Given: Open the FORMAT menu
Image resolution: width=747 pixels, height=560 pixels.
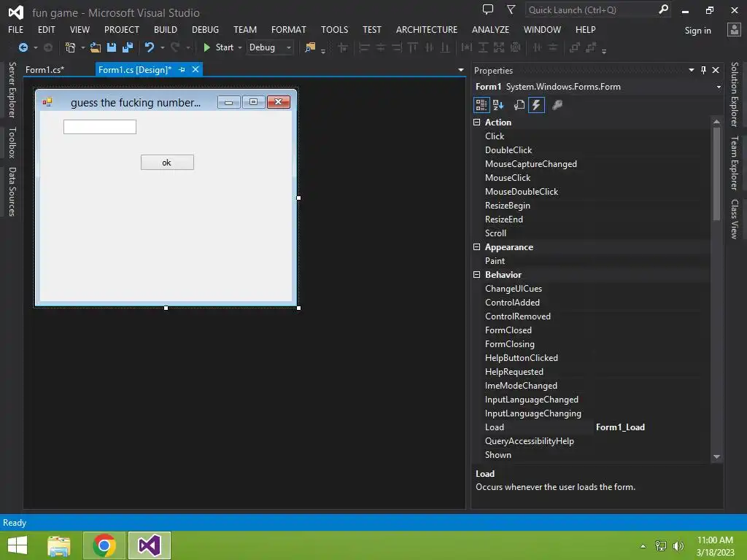Looking at the screenshot, I should tap(289, 29).
